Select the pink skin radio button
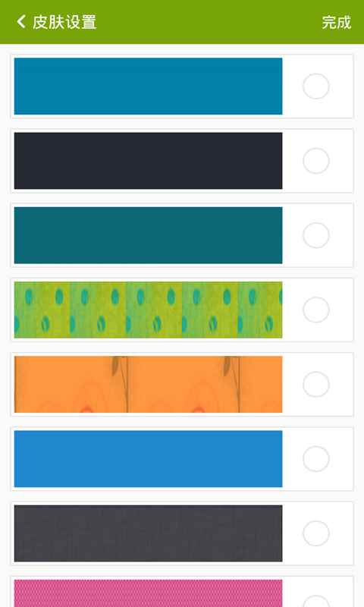 click(316, 601)
